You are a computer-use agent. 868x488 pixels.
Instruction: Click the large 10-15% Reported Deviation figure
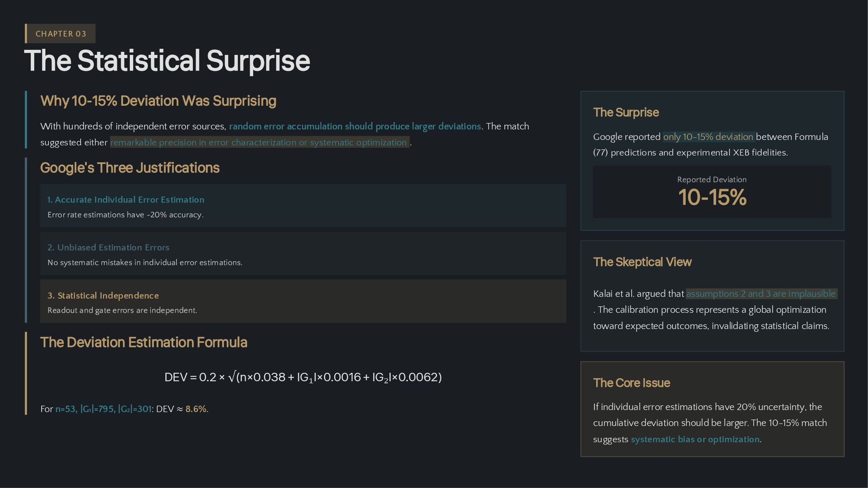[x=712, y=197]
